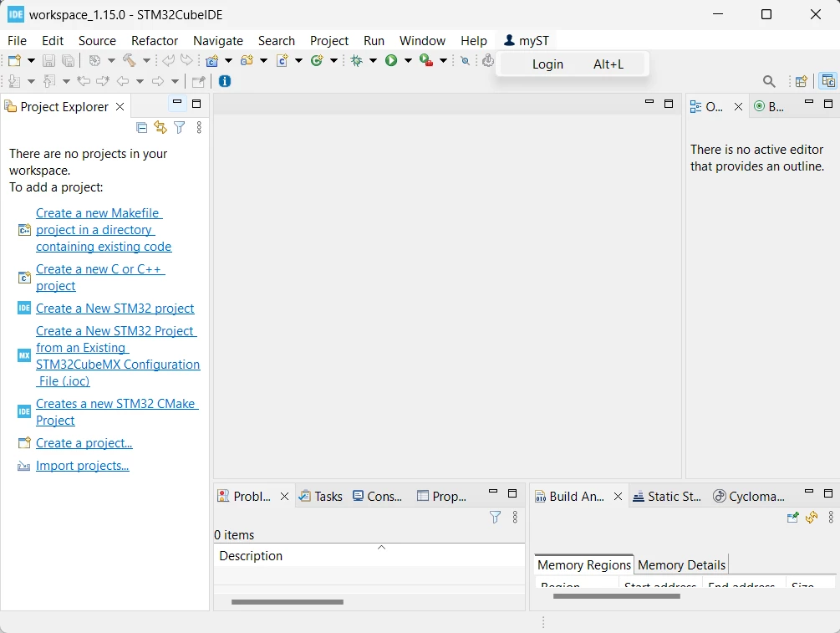Viewport: 840px width, 633px height.
Task: Click the Redo arrow icon
Action: [186, 60]
